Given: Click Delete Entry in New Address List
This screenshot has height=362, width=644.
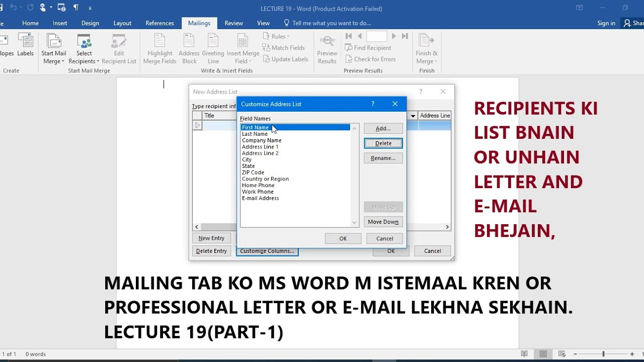Looking at the screenshot, I should (211, 251).
